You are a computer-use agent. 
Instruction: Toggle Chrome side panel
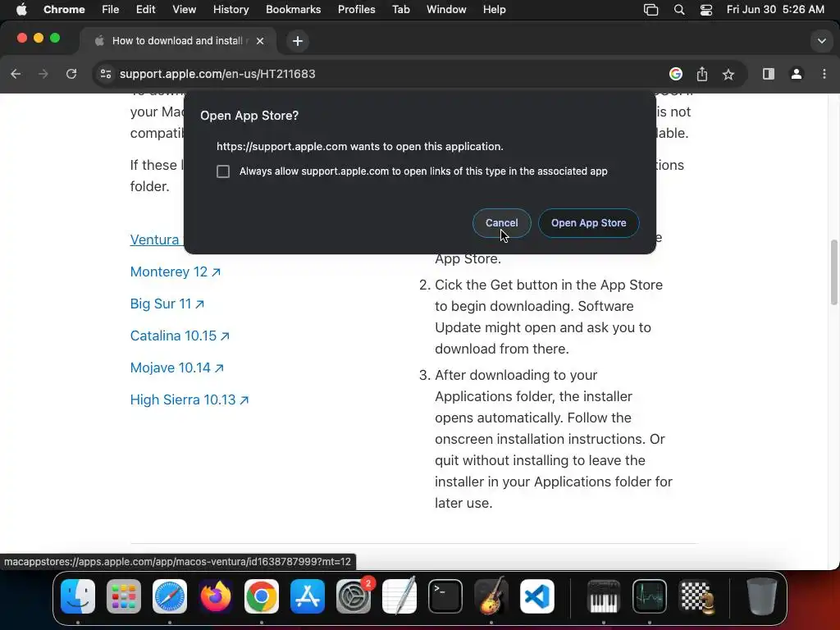point(768,74)
